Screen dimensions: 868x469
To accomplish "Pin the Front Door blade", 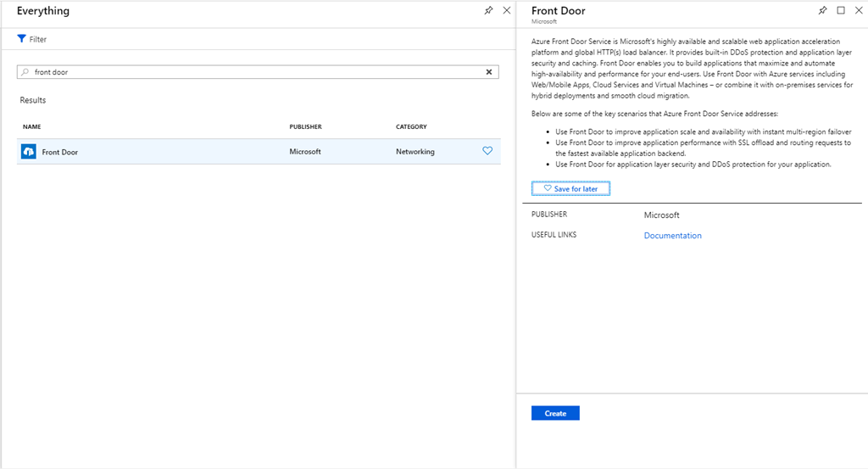I will (x=822, y=10).
